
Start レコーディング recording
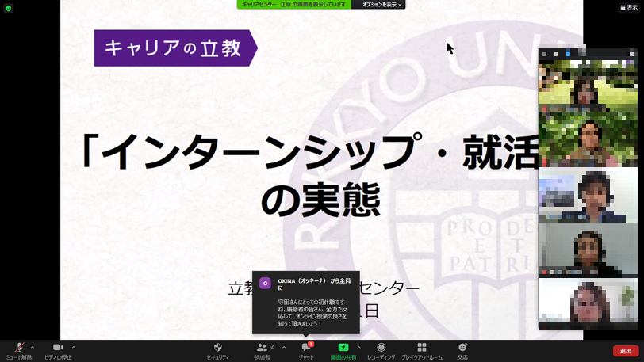[381, 352]
